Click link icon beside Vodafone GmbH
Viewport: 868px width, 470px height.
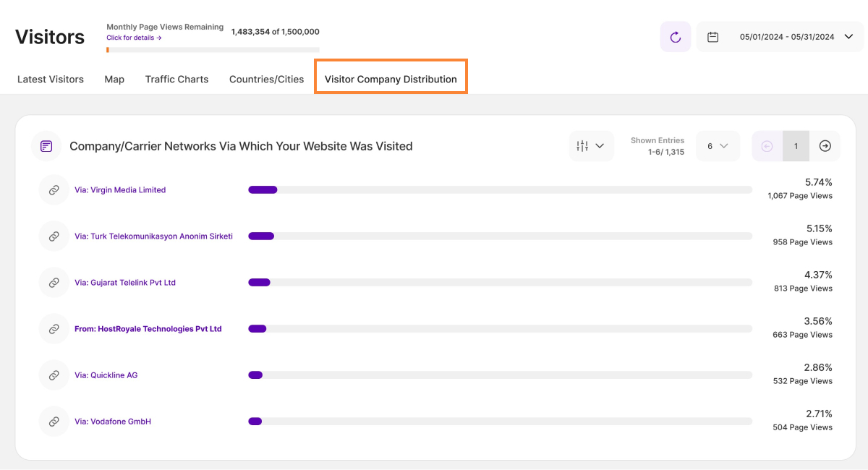click(x=54, y=422)
